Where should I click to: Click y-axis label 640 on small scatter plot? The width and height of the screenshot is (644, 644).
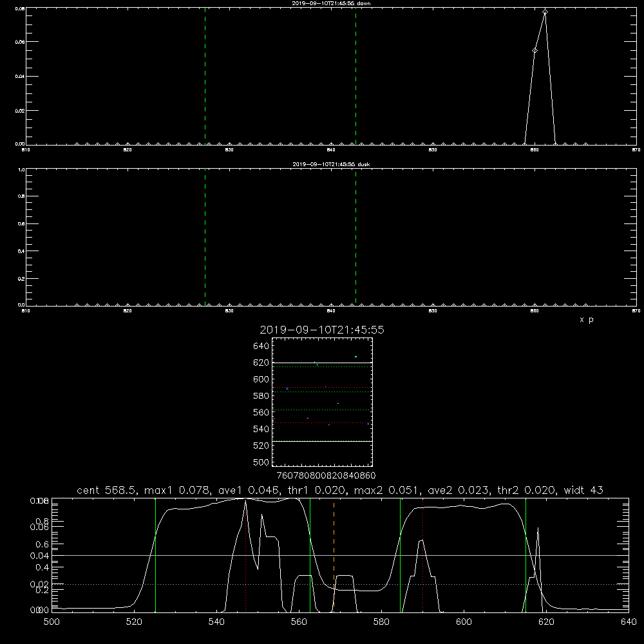[261, 346]
